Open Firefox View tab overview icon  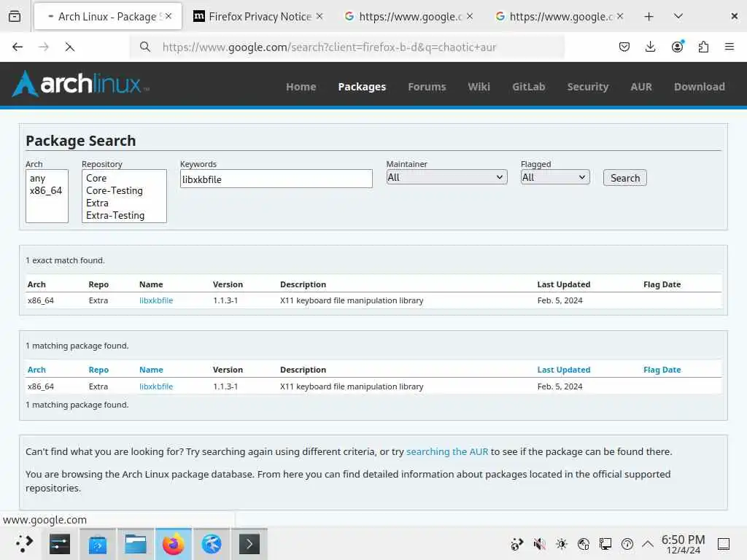15,16
